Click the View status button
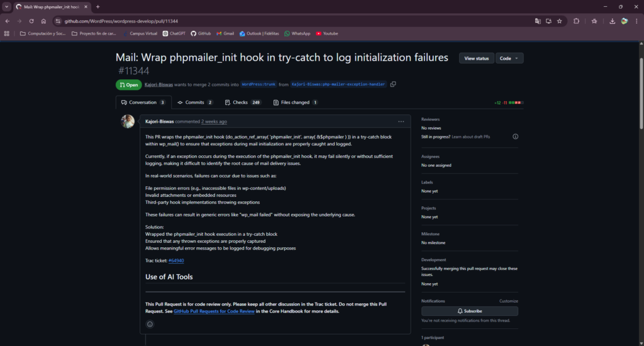The image size is (644, 346). (x=477, y=59)
